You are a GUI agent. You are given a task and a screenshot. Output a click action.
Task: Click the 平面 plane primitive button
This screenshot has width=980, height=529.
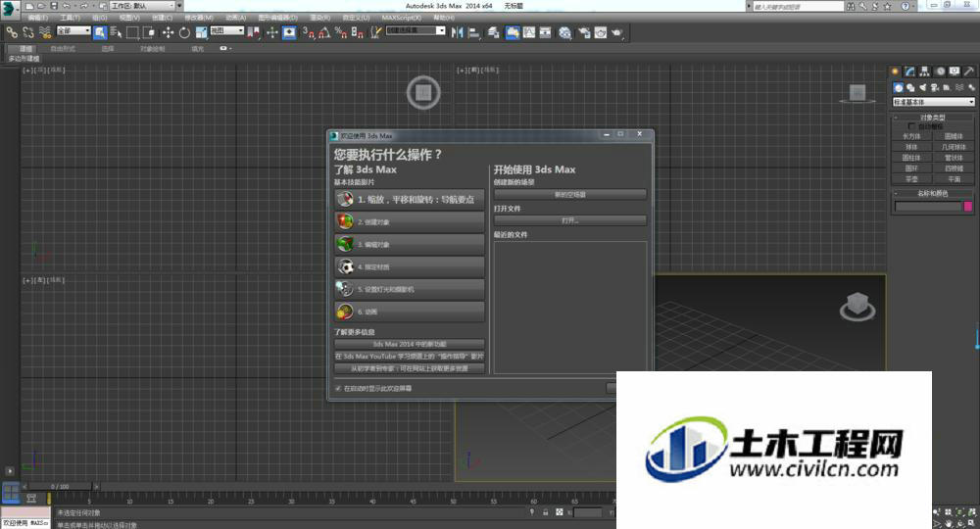955,179
